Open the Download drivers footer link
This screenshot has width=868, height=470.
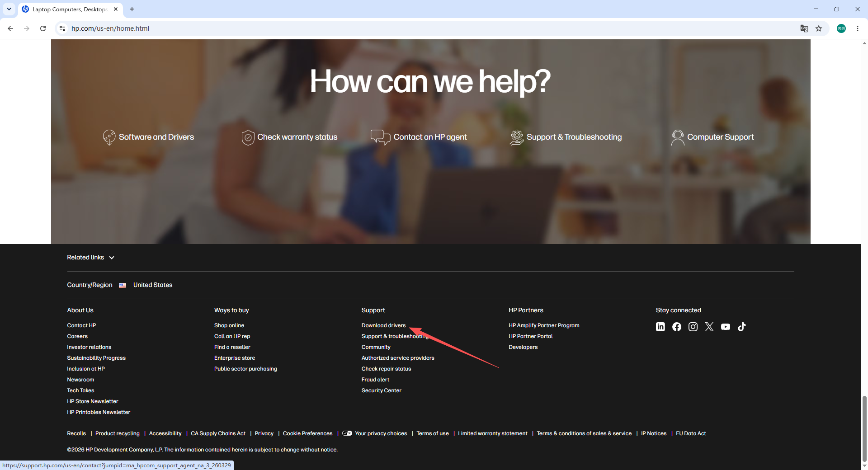(x=383, y=325)
